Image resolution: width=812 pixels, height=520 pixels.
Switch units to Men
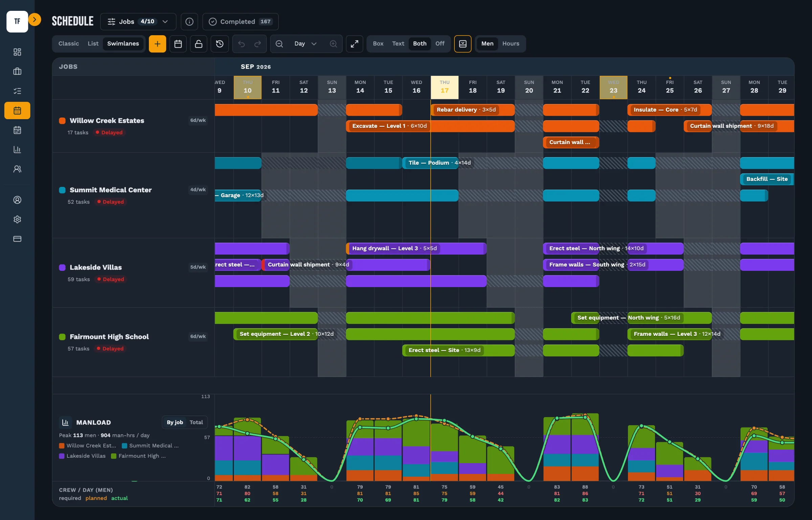(x=487, y=44)
